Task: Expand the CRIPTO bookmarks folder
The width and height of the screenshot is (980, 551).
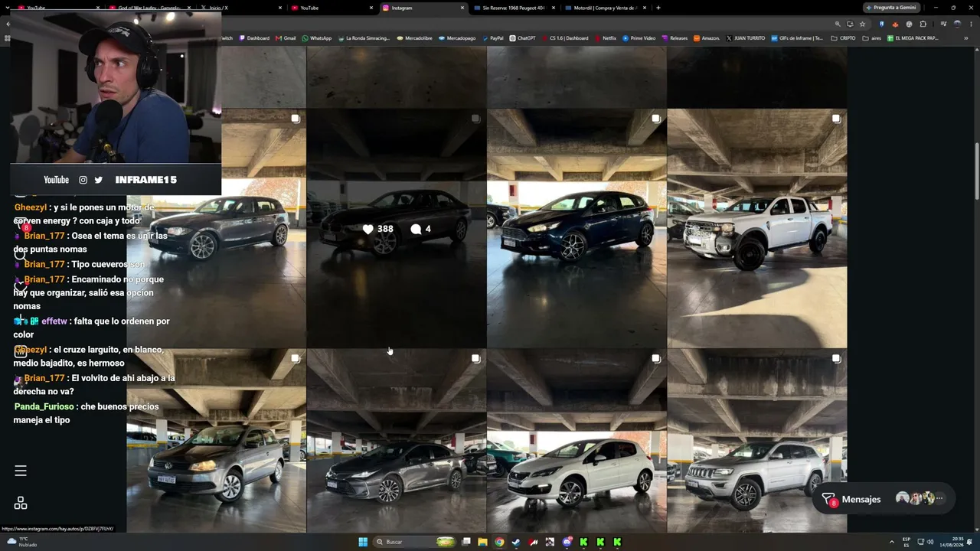Action: [843, 38]
